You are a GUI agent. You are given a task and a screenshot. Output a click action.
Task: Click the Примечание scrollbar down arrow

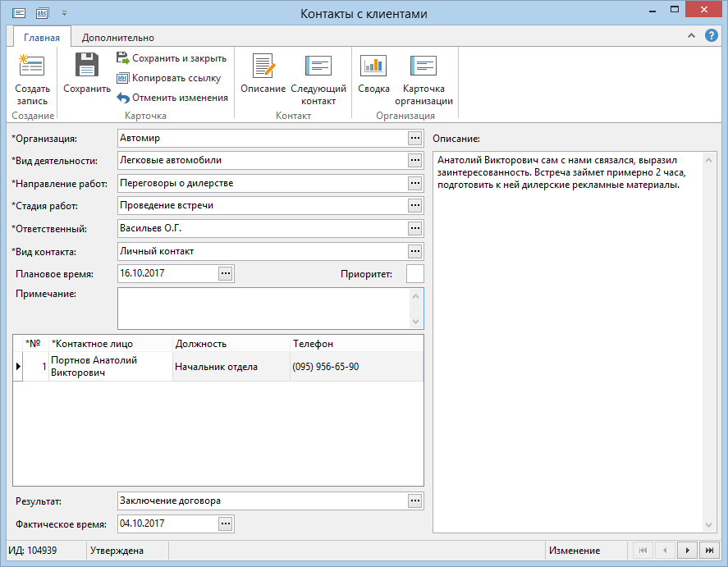click(x=415, y=321)
